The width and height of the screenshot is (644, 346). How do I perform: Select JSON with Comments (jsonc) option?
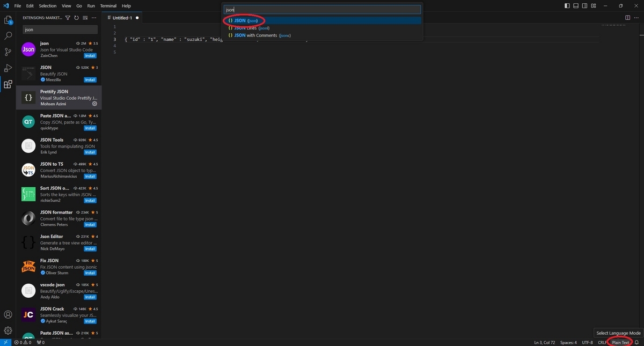[x=323, y=35]
